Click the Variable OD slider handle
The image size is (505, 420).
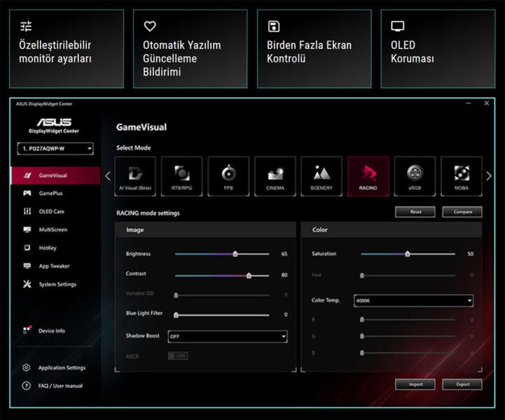176,295
